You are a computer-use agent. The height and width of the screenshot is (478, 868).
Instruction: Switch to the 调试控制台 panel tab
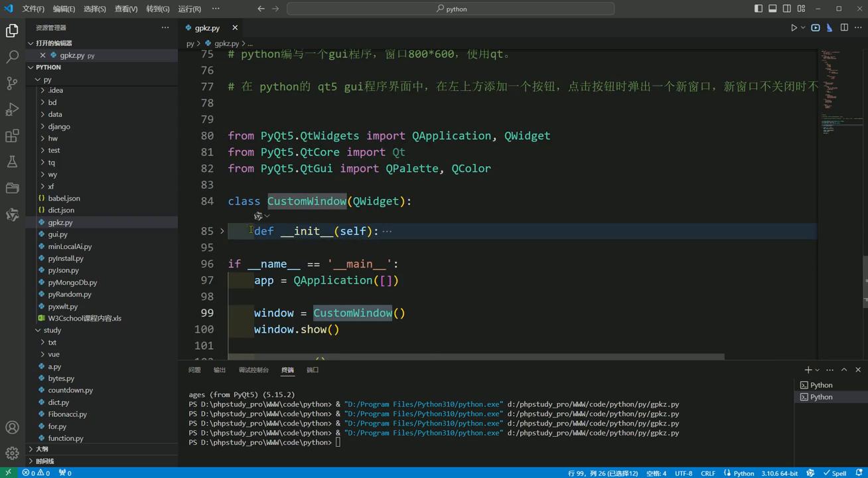(x=253, y=370)
